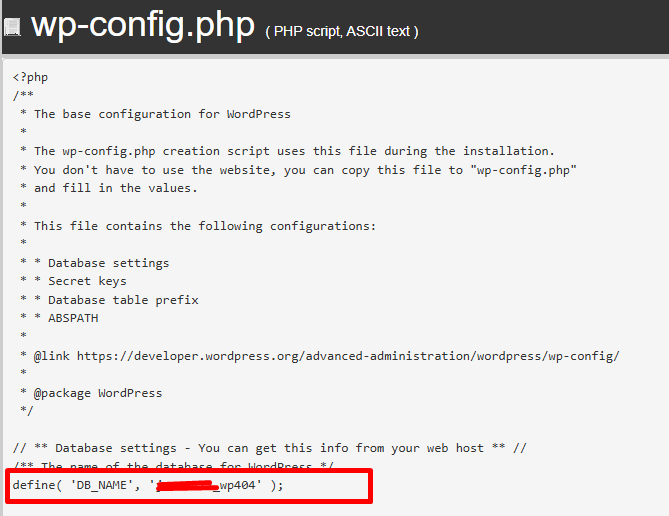Click "The base configuration for WordPress" line
The height and width of the screenshot is (516, 669).
[x=162, y=114]
